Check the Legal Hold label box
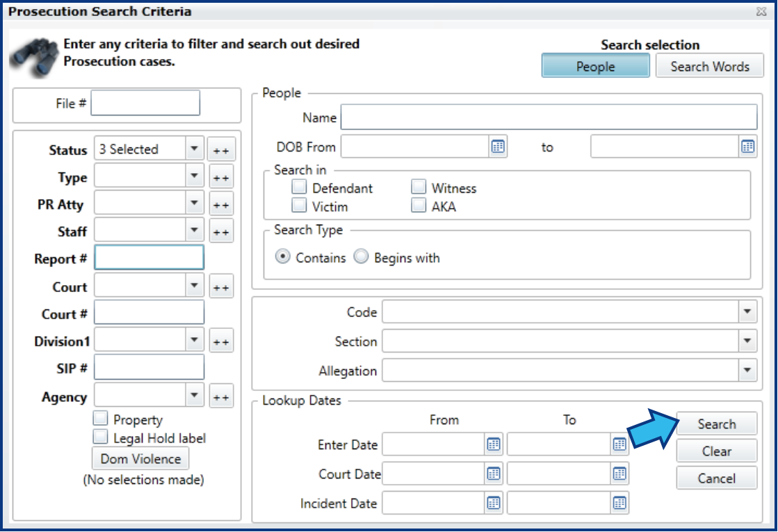Screen dimensions: 778x532 101,437
